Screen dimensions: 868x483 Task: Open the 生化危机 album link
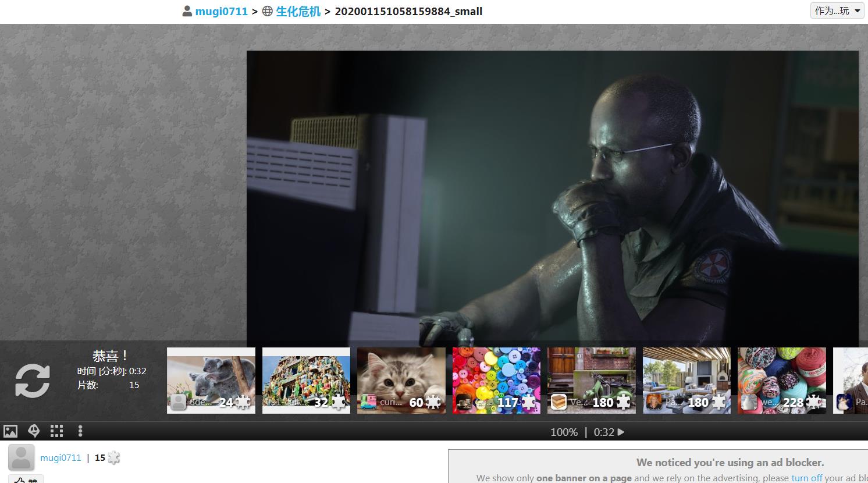(298, 11)
